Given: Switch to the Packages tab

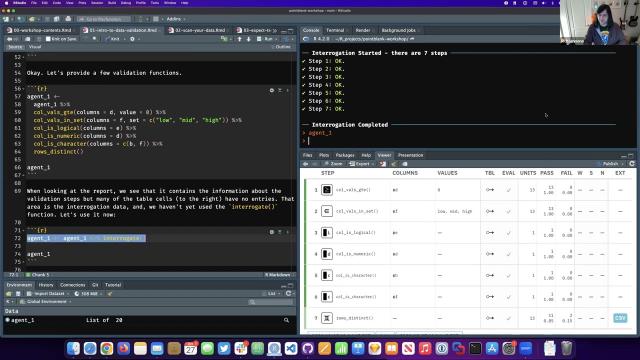Looking at the screenshot, I should (x=345, y=155).
